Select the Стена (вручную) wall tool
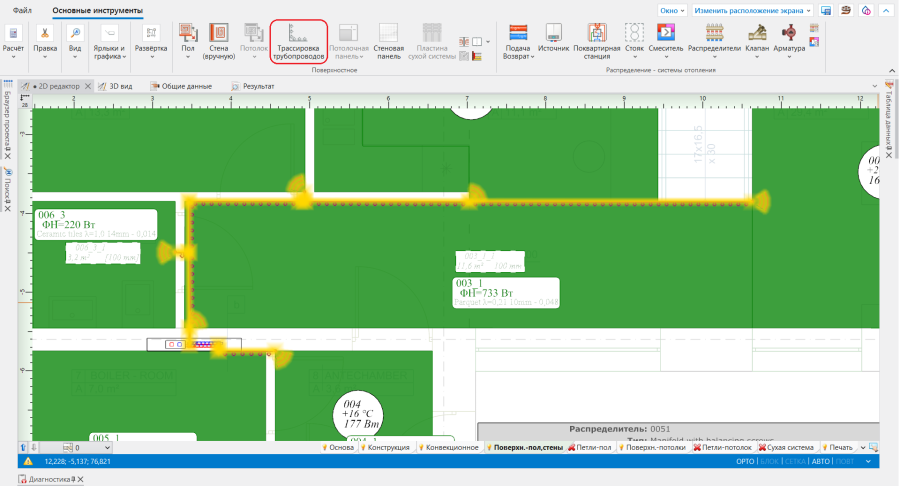Viewport: 900px width, 486px height. coord(219,41)
